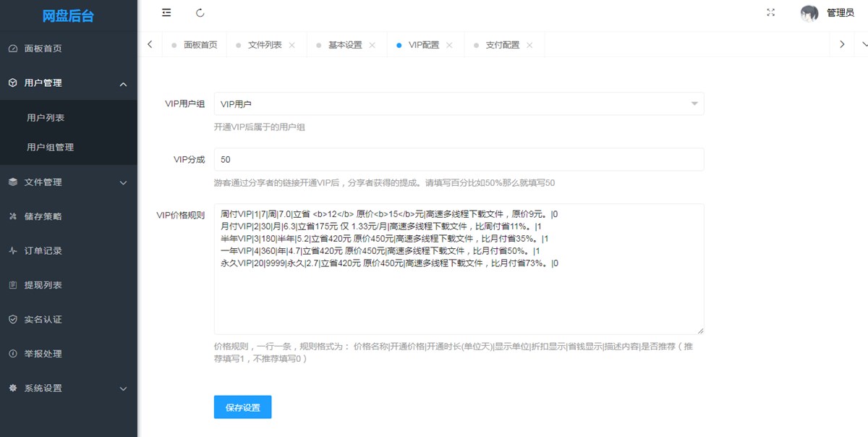This screenshot has width=868, height=437.
Task: Go to 用户列表 in the sidebar
Action: click(x=46, y=118)
